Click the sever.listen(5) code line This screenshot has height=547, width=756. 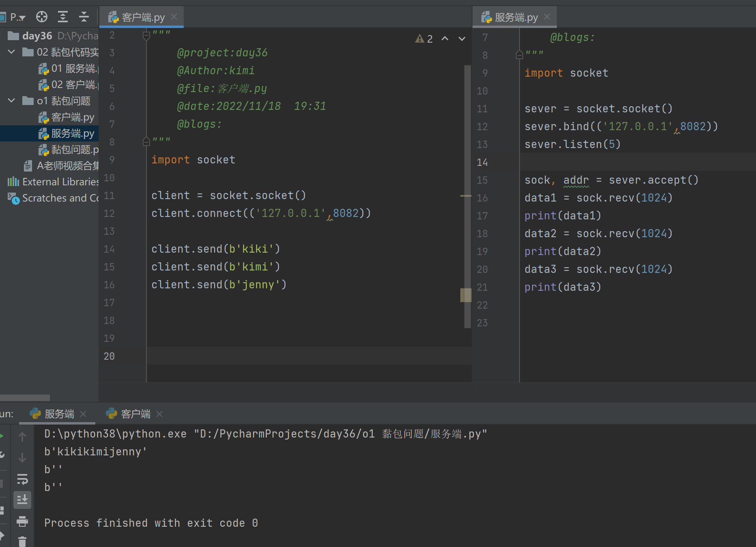(572, 144)
